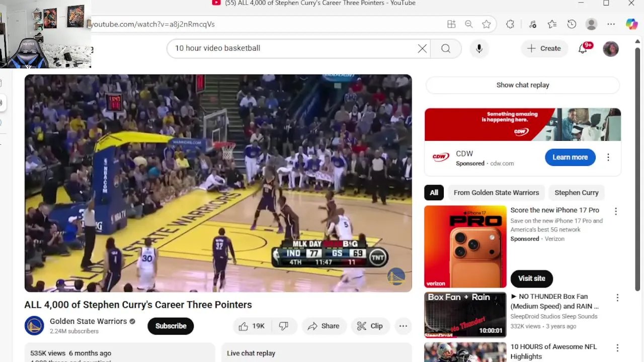Click Learn more on CDW ad
Screen dimensions: 644x362
point(570,157)
